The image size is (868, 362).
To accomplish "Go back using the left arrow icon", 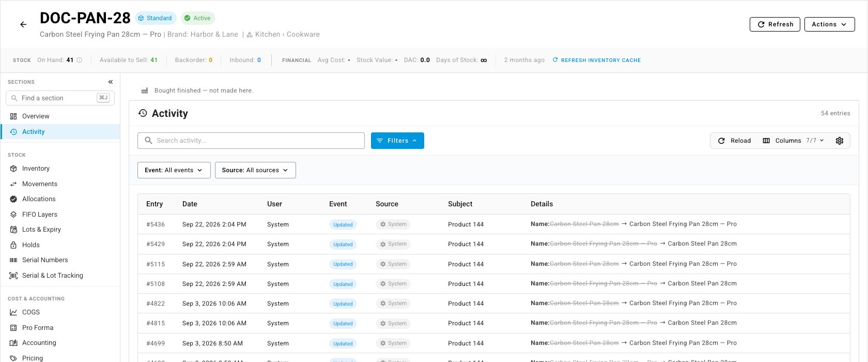I will (23, 24).
